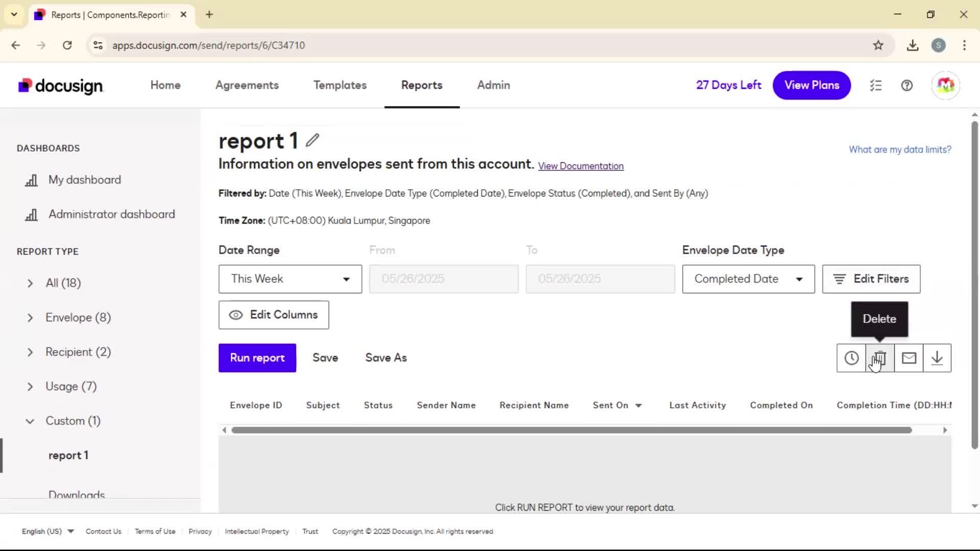Click the right arrow of table scrollbar
The height and width of the screenshot is (551, 980).
coord(945,430)
